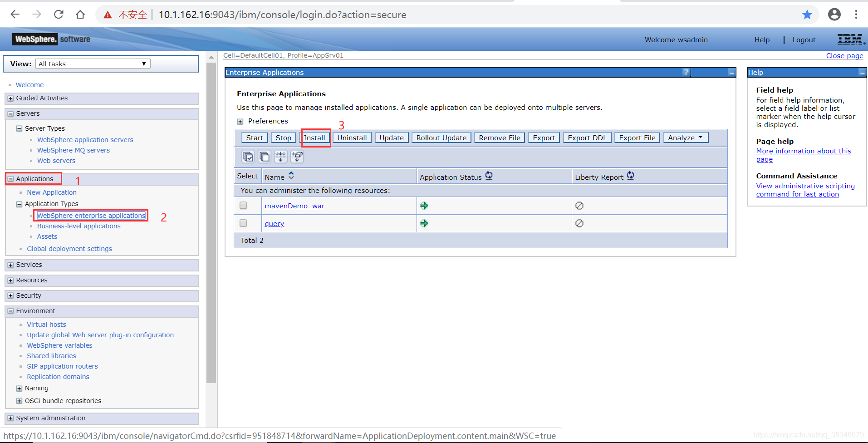Minimize the Help portlet

pyautogui.click(x=862, y=72)
